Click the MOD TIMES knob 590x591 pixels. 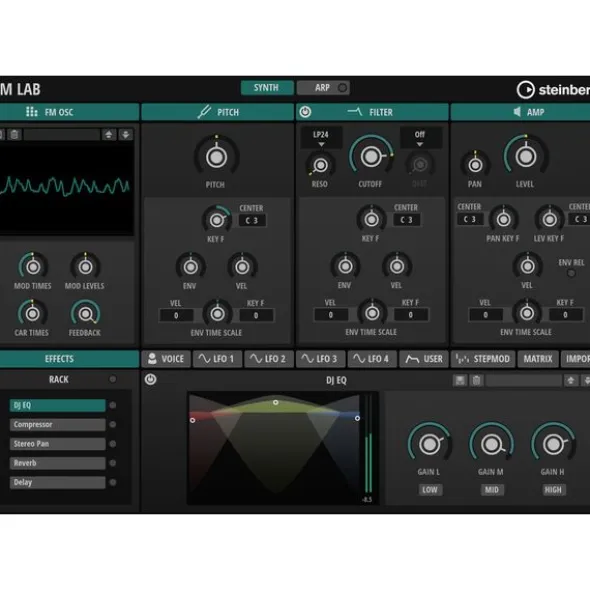tap(33, 267)
